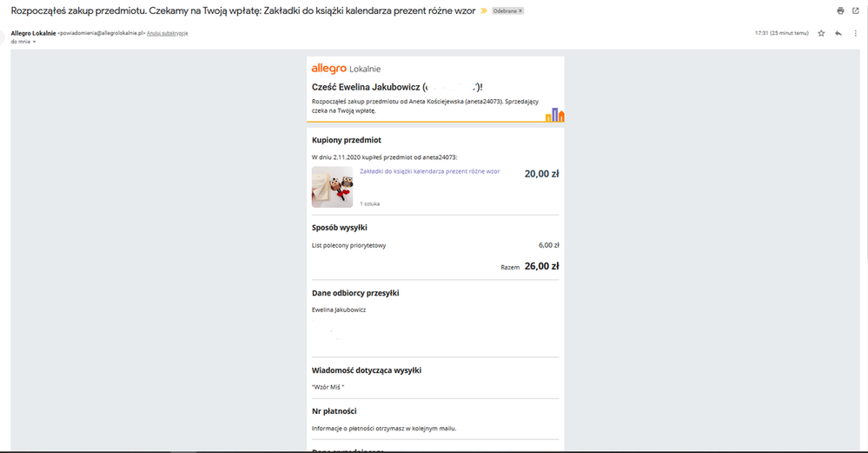
Task: Reply using the arrow icon
Action: tap(838, 33)
